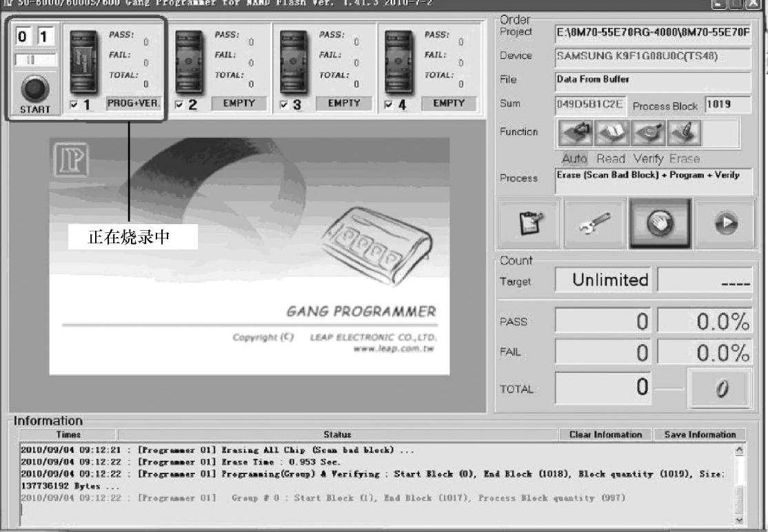Screen dimensions: 768x532
Task: Click the Unlimited target count field
Action: (603, 280)
